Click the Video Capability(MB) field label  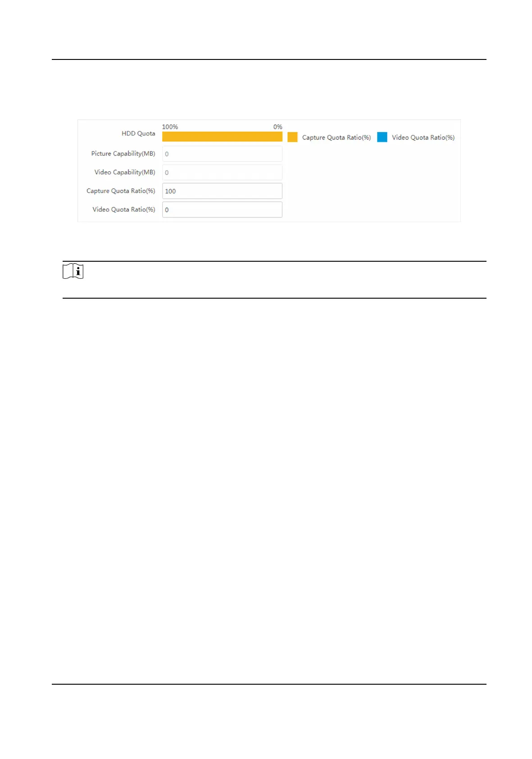125,173
